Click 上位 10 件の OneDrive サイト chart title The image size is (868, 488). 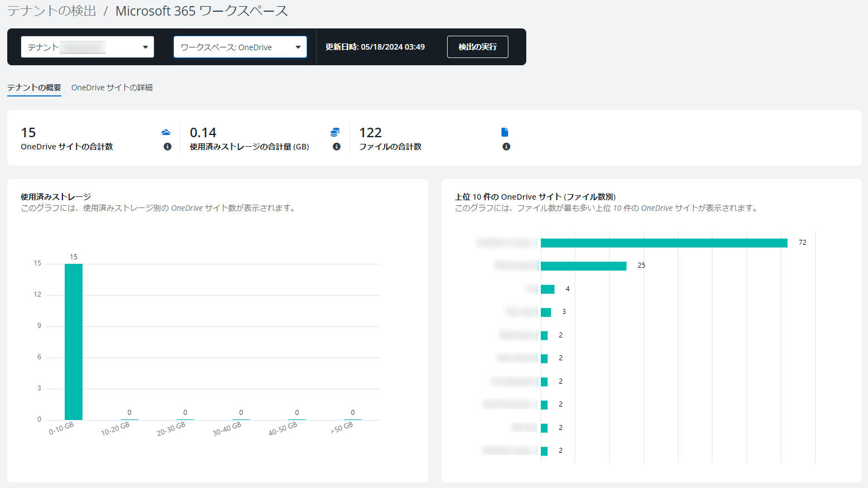click(x=535, y=197)
